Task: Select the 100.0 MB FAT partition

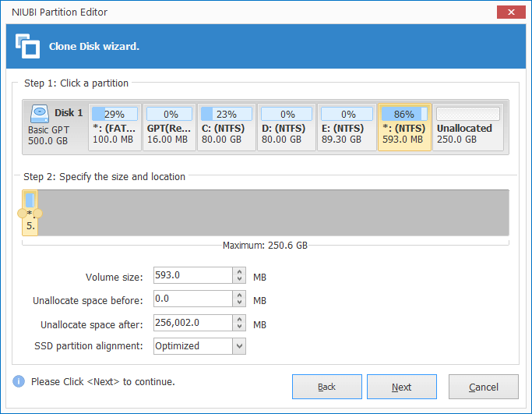Action: pos(115,126)
